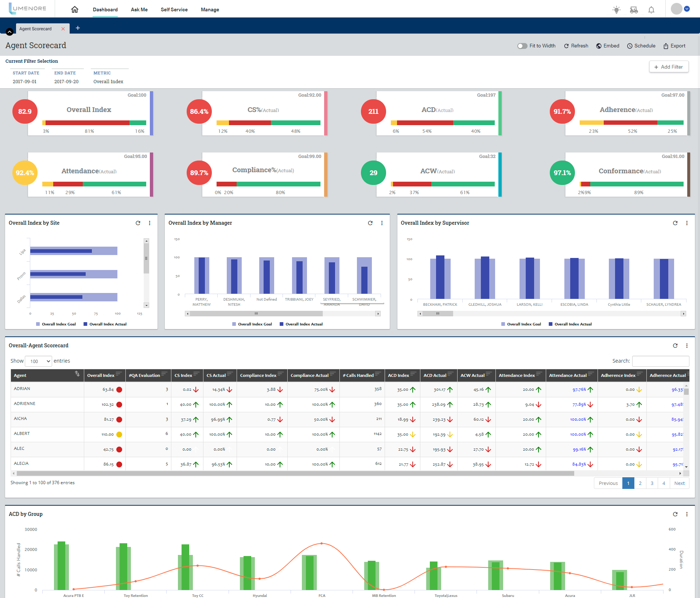Refresh the Overall Index by Supervisor chart
Image resolution: width=700 pixels, height=598 pixels.
675,223
